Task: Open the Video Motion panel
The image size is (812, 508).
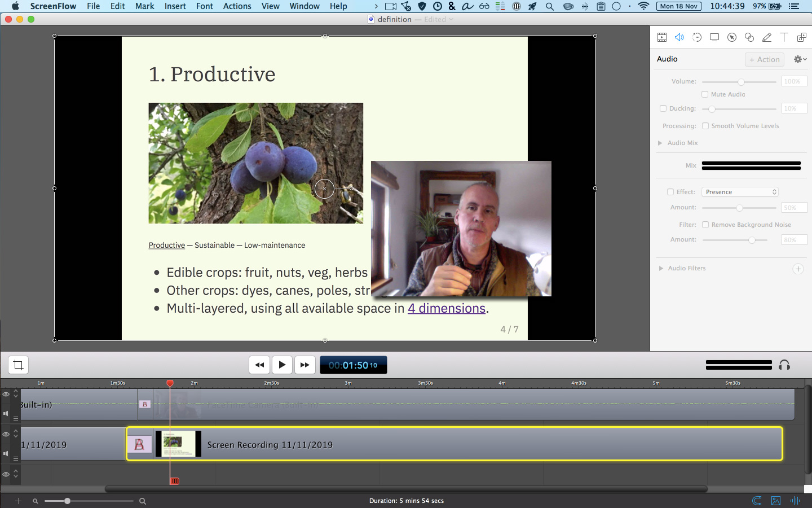Action: 697,37
